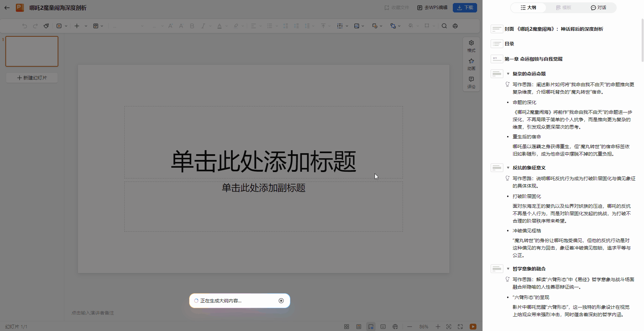Zoom out with the minus button
This screenshot has width=644, height=331.
(410, 327)
